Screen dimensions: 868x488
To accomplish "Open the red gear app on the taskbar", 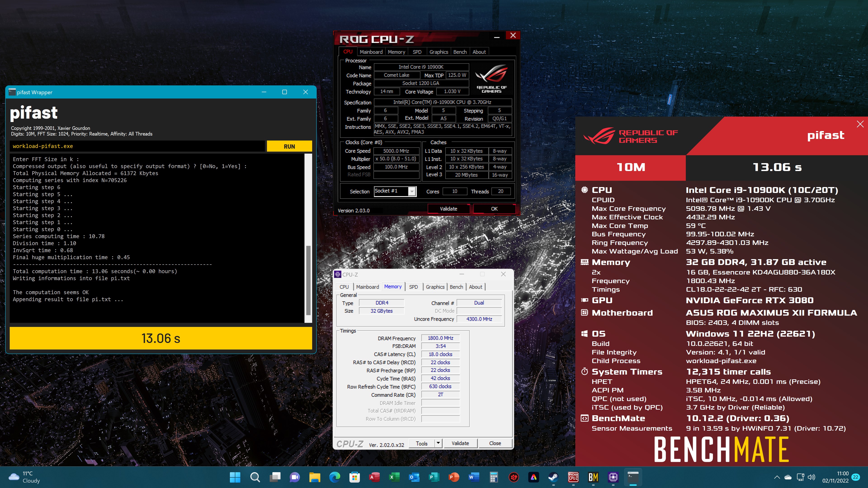I will [513, 477].
